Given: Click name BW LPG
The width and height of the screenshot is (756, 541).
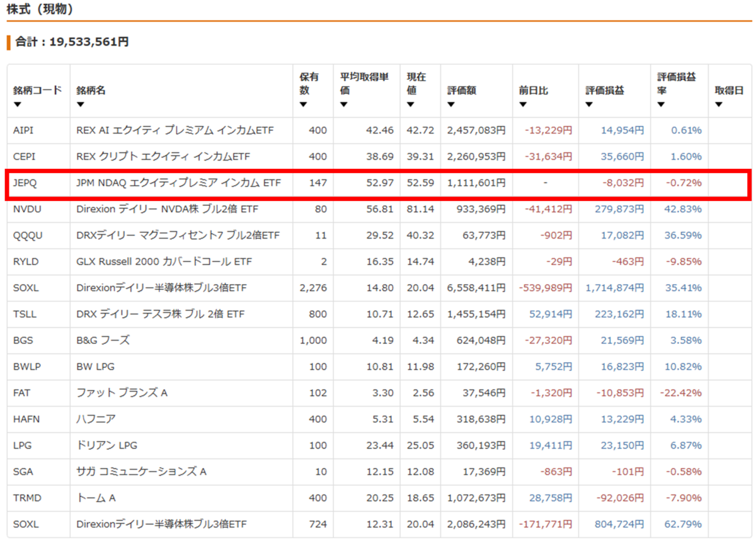Looking at the screenshot, I should [x=95, y=367].
